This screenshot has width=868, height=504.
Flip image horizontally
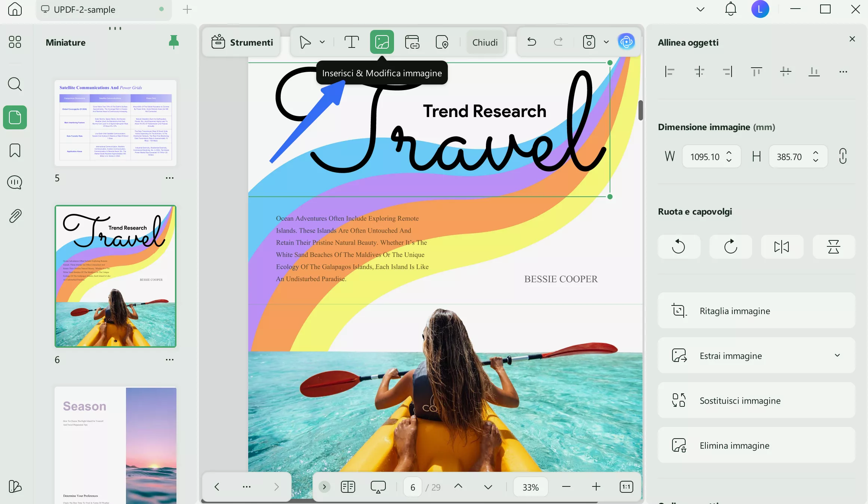coord(782,247)
